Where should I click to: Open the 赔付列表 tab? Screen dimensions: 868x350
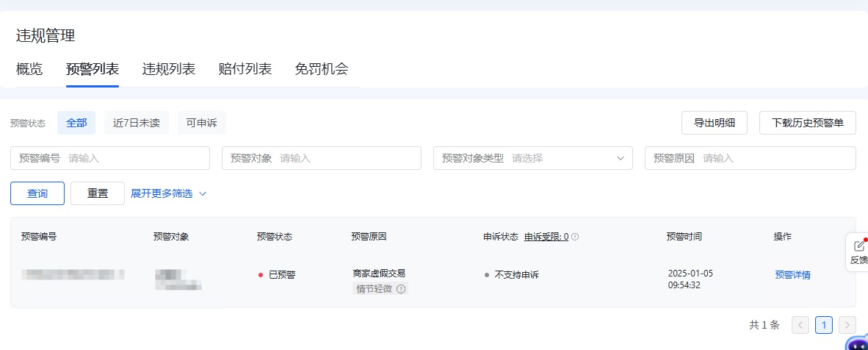tap(245, 70)
